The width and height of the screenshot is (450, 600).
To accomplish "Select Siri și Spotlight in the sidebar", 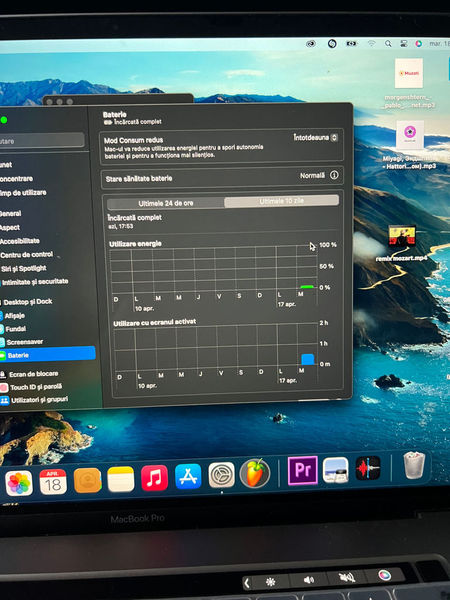I will click(x=23, y=268).
